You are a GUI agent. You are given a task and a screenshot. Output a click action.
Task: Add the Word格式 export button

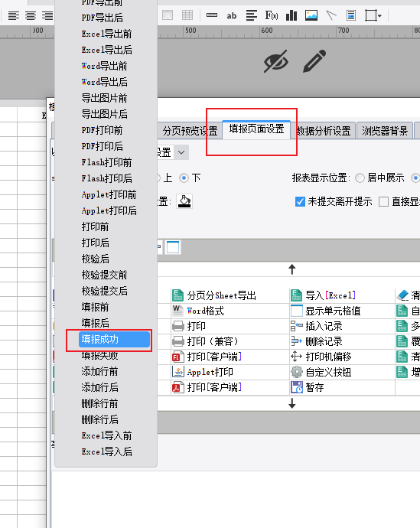(198, 311)
